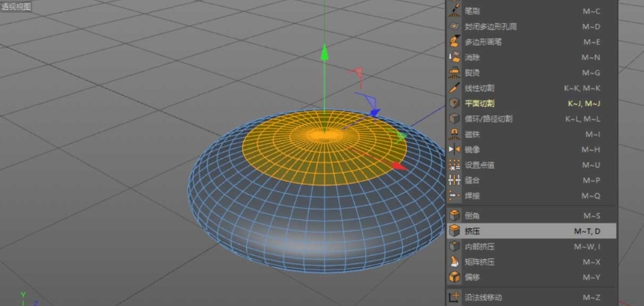Select the Magnet (磁铁) tool icon

coord(454,134)
